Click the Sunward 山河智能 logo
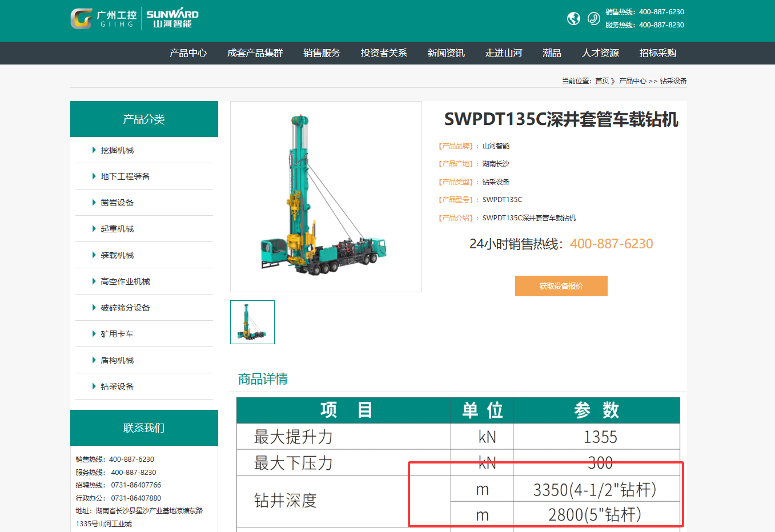Screen dimensions: 775x532 [x=172, y=18]
